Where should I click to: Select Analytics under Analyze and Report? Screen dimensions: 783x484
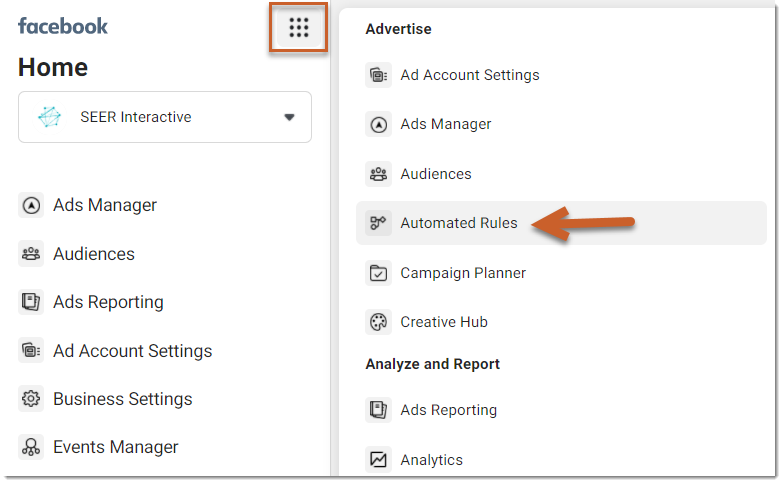point(432,460)
